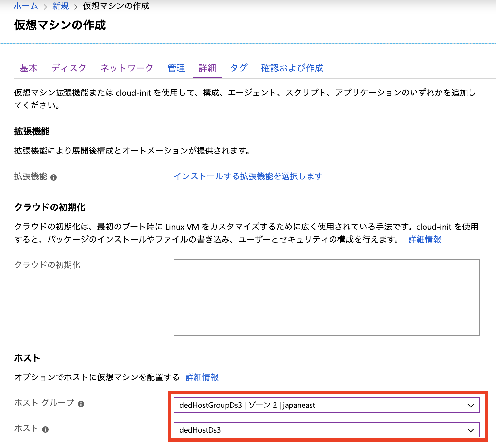Open the ディスク tab
The width and height of the screenshot is (496, 448).
coord(69,68)
